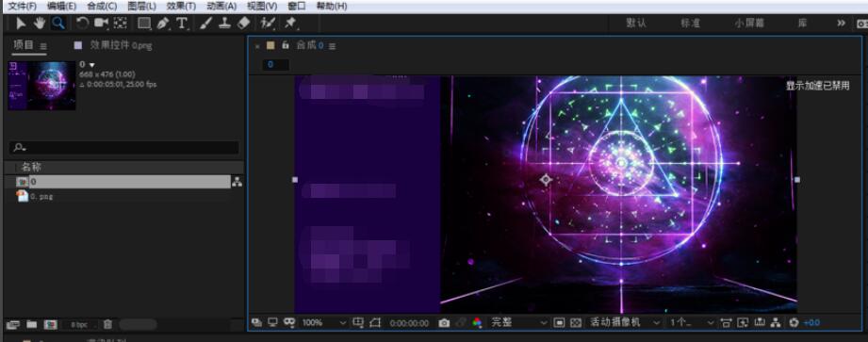Screen dimensions: 868x342
Task: Switch to the 标准 workspace
Action: click(690, 24)
